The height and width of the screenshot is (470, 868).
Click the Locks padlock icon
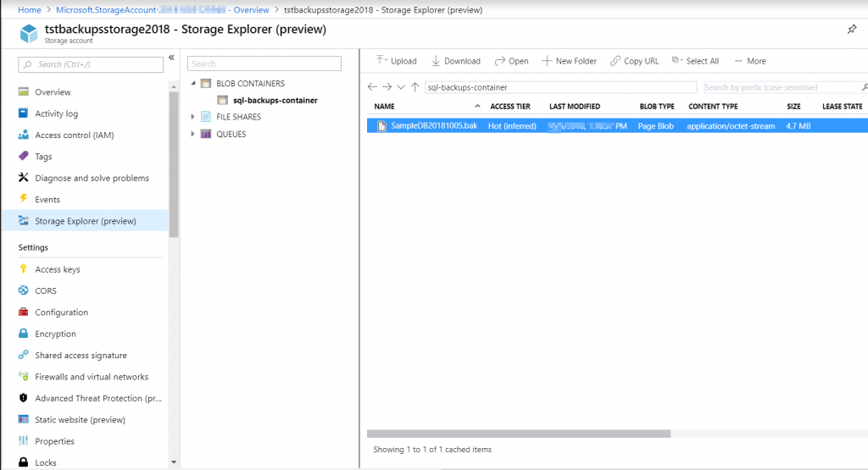point(23,462)
